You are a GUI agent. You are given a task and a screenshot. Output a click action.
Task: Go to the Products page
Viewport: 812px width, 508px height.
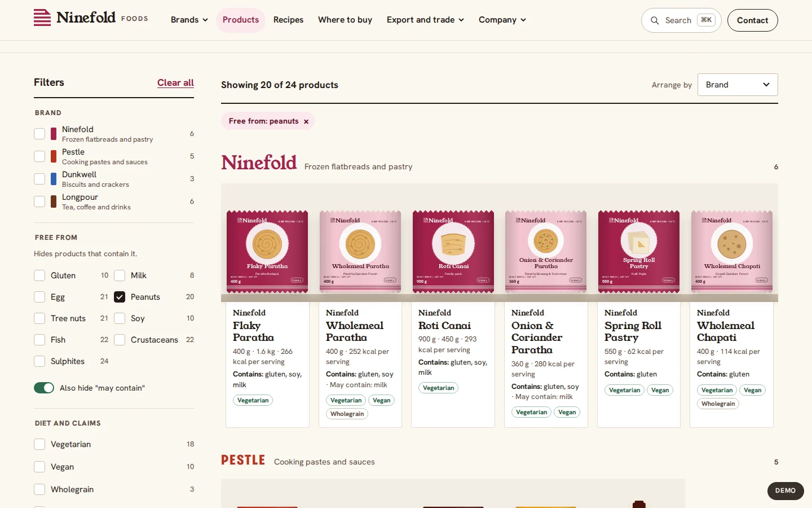(x=241, y=20)
